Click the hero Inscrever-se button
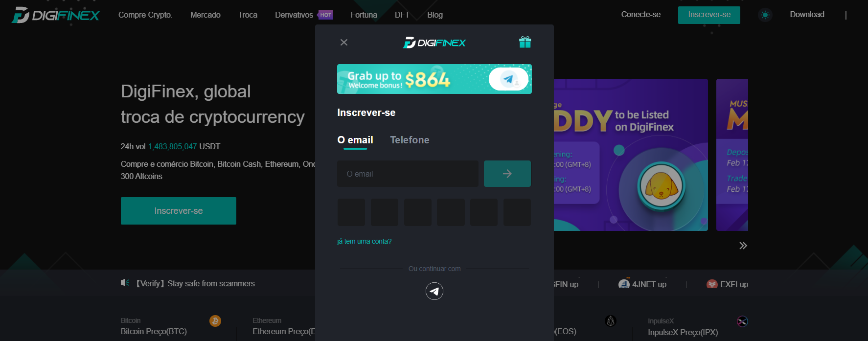 pyautogui.click(x=179, y=211)
